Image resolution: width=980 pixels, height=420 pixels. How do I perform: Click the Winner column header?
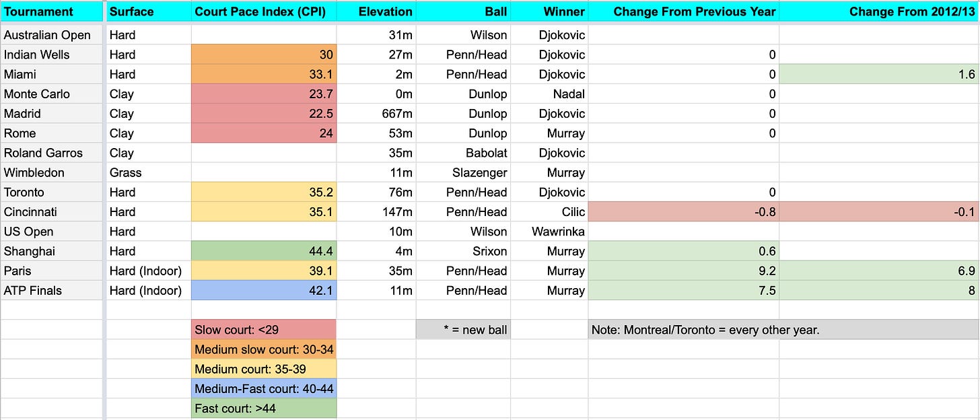point(549,11)
